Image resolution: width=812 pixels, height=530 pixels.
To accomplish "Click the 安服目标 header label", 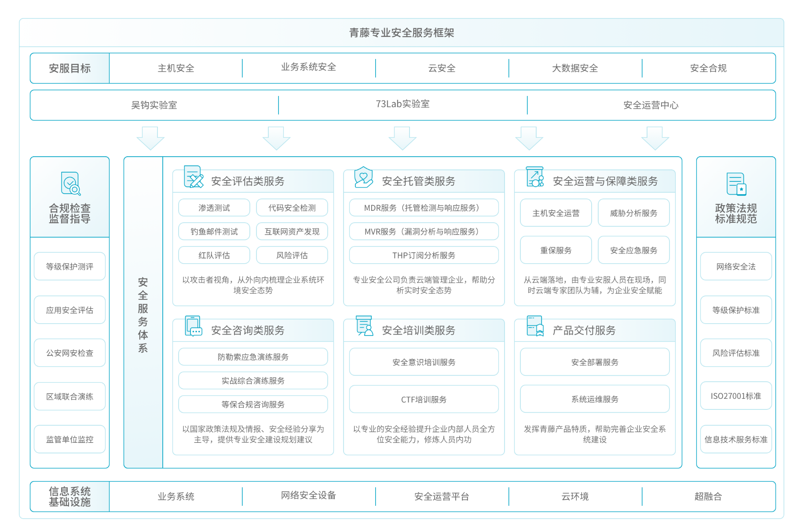I will coord(70,68).
